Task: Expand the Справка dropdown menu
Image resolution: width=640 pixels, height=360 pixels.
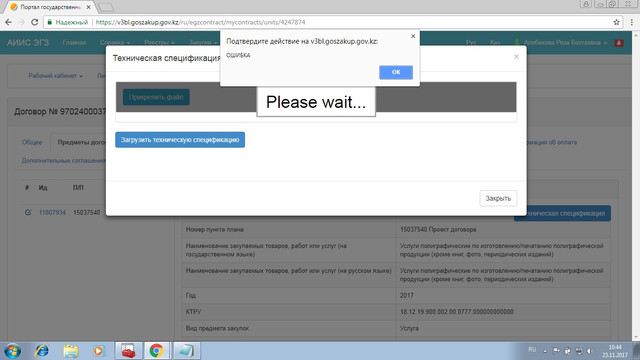Action: [x=115, y=42]
